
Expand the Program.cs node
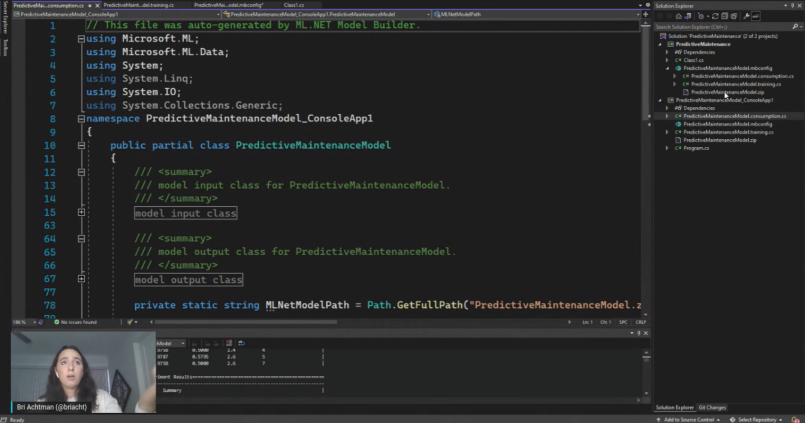click(x=667, y=148)
